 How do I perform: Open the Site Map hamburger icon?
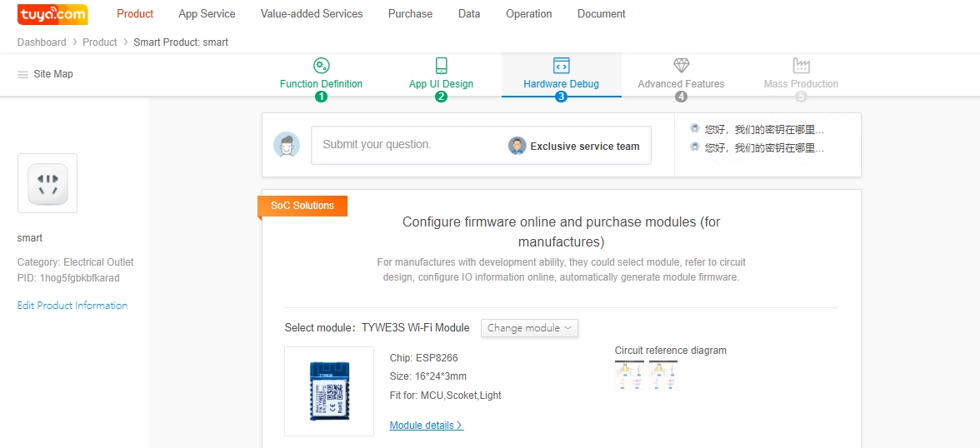click(x=22, y=74)
